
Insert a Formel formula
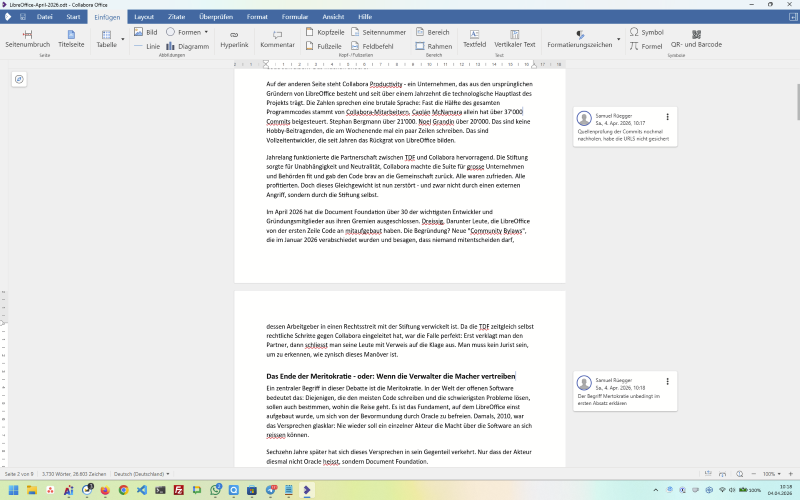[646, 46]
